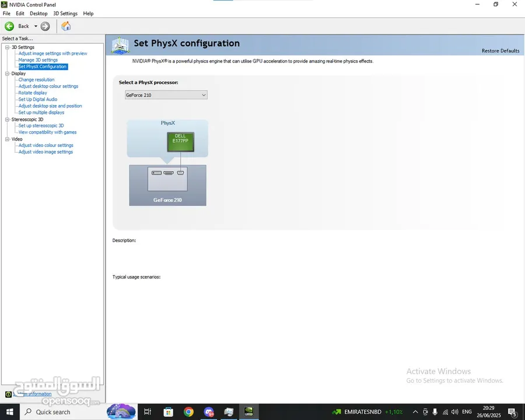Collapse the Video tree node

(7, 139)
